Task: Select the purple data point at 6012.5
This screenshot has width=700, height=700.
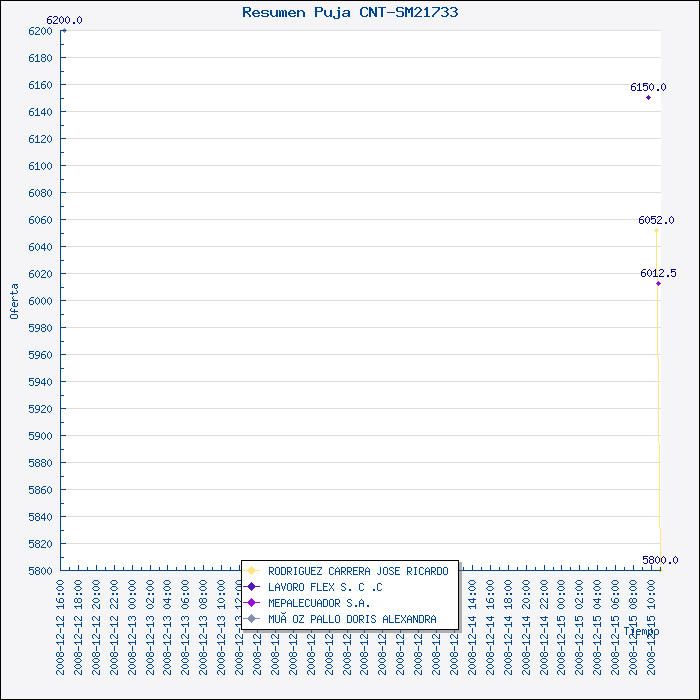Action: (658, 283)
